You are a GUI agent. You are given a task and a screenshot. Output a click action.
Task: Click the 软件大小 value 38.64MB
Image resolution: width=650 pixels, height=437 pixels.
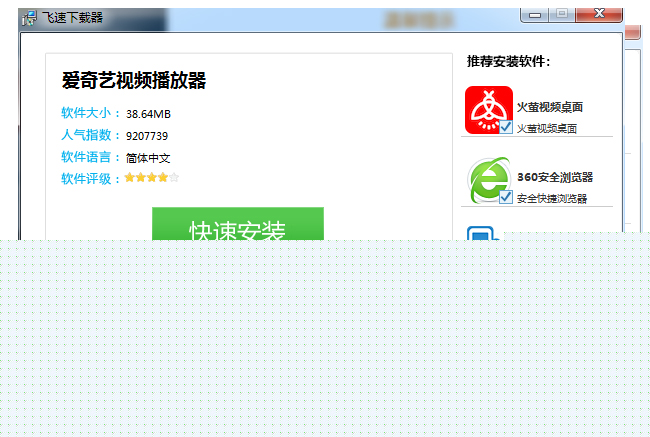(148, 114)
